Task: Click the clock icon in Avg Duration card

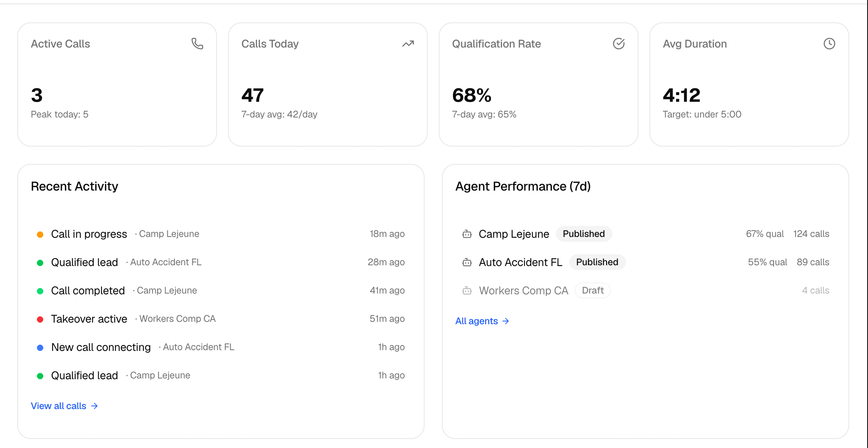Action: [x=829, y=44]
